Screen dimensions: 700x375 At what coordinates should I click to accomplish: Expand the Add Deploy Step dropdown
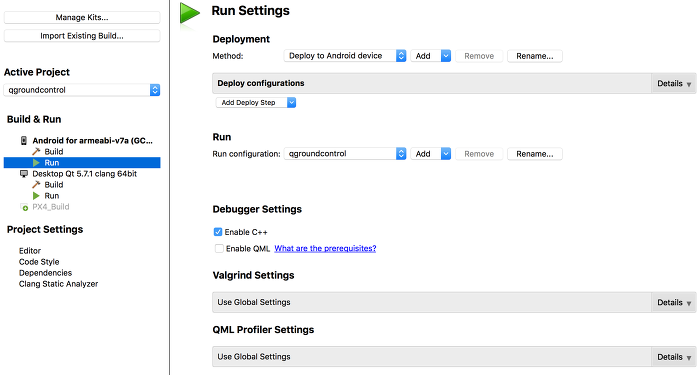point(256,103)
